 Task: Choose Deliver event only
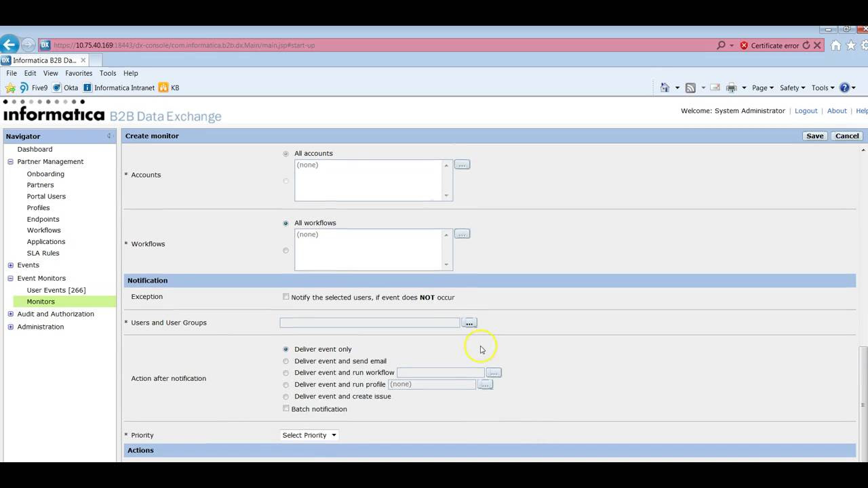tap(285, 349)
